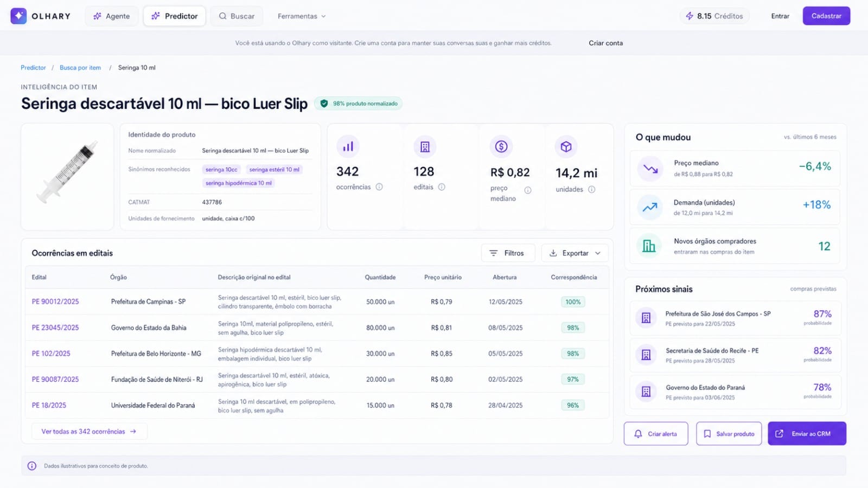Click the Criar conta link
This screenshot has height=488, width=868.
(x=605, y=43)
